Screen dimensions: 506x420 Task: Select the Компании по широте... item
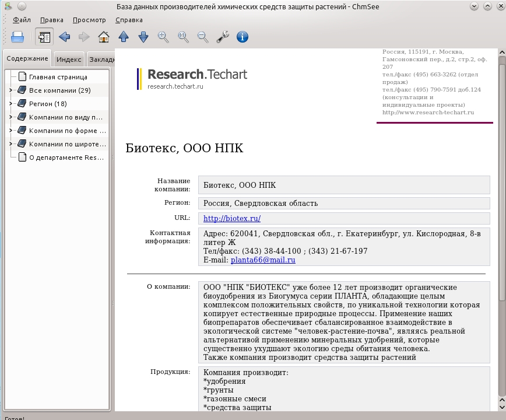coord(68,144)
